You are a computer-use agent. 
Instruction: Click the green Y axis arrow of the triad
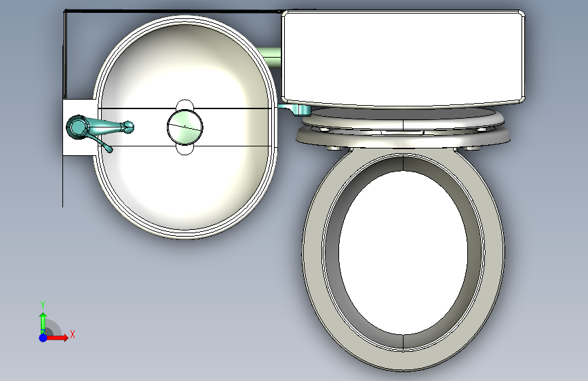coord(43,323)
